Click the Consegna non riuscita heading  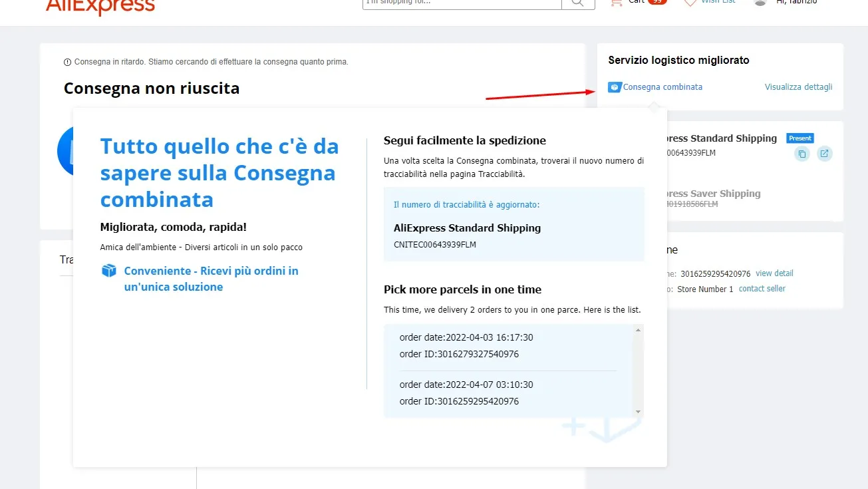(152, 88)
